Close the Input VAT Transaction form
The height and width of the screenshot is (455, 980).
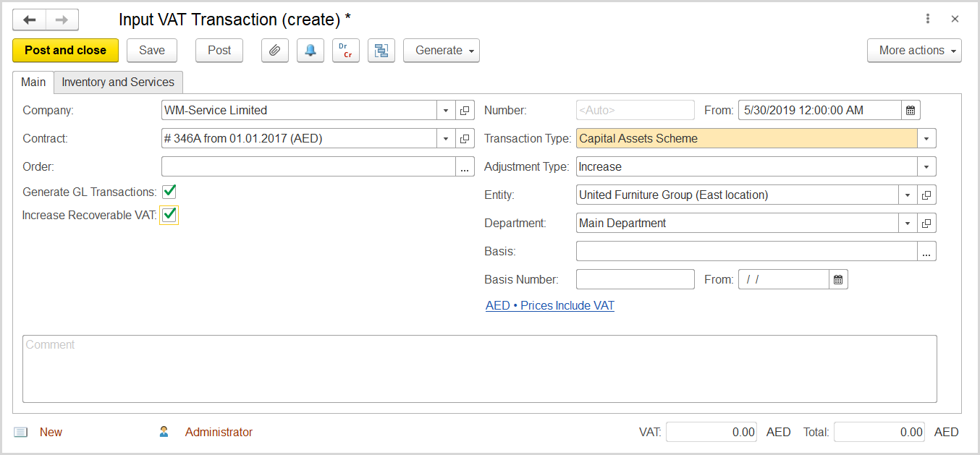[x=955, y=20]
